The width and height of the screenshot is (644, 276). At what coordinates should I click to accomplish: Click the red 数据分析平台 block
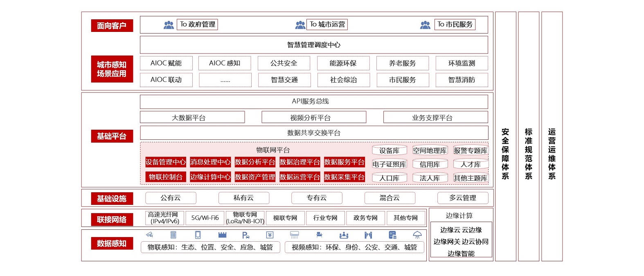point(255,162)
